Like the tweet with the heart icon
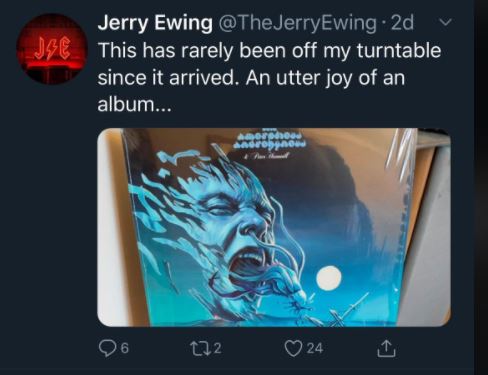 click(293, 348)
